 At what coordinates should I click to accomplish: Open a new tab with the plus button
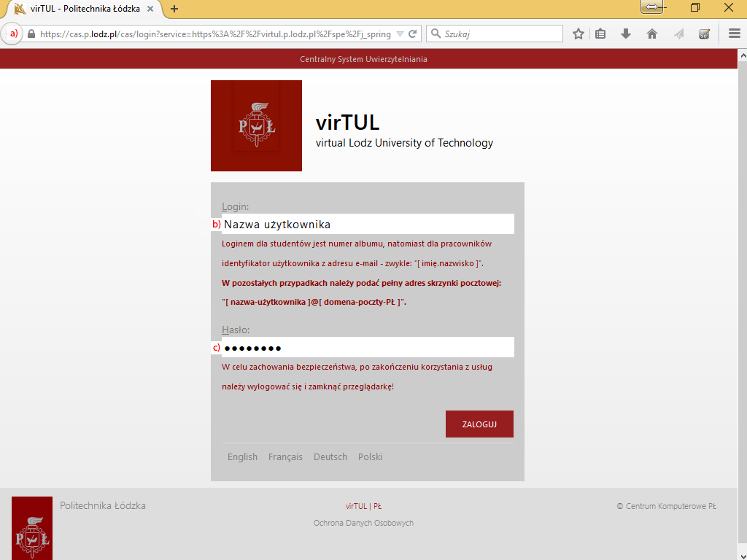174,9
